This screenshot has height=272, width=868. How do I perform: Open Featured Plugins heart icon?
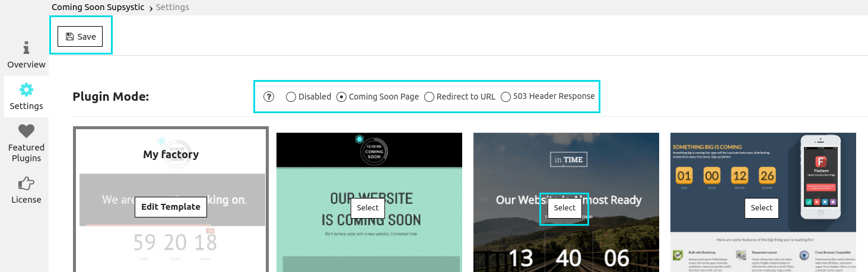(26, 131)
